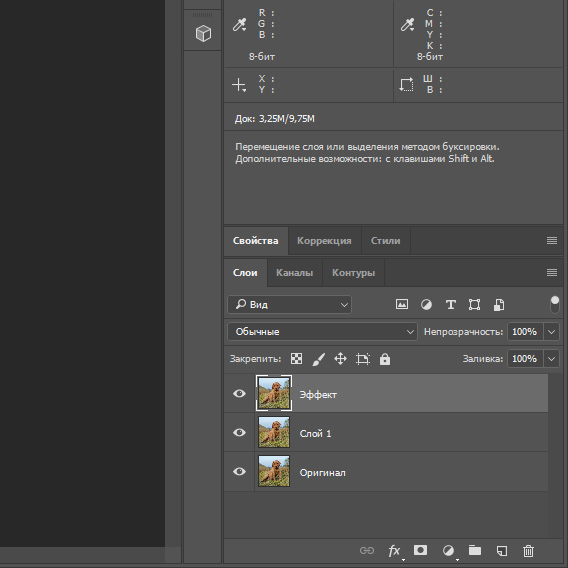Click the delete layer trash icon
The height and width of the screenshot is (568, 568).
(x=528, y=551)
